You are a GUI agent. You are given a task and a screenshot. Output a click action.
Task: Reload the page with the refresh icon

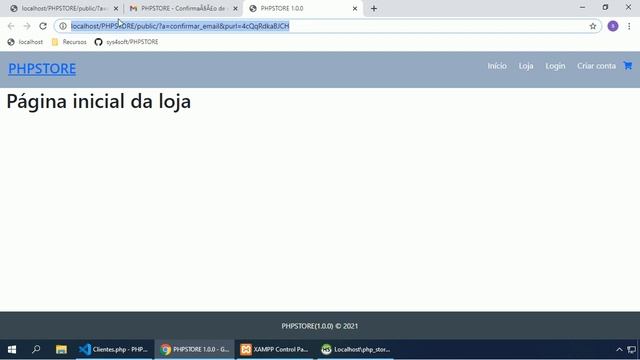[43, 26]
